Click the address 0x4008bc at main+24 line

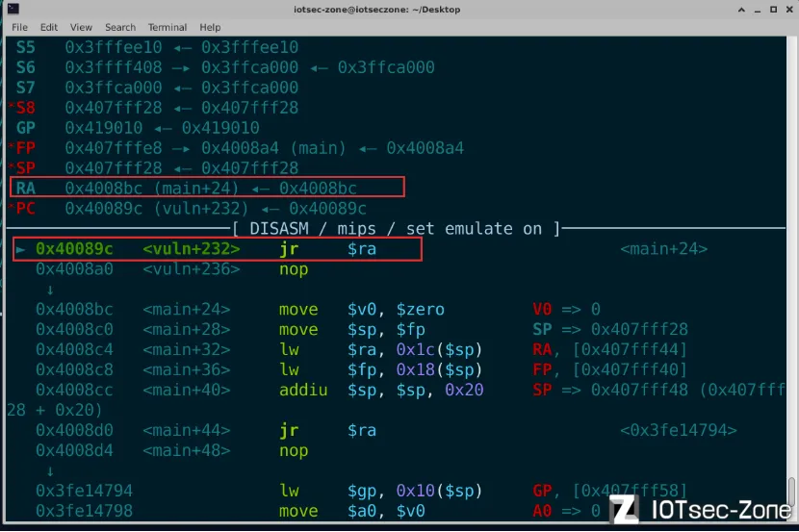coord(75,309)
